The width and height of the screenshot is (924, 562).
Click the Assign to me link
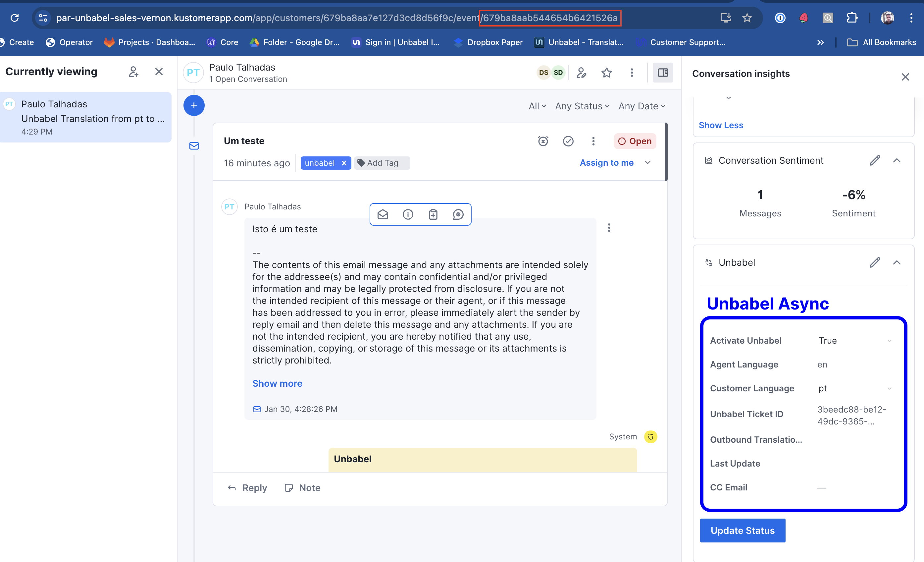pos(606,162)
